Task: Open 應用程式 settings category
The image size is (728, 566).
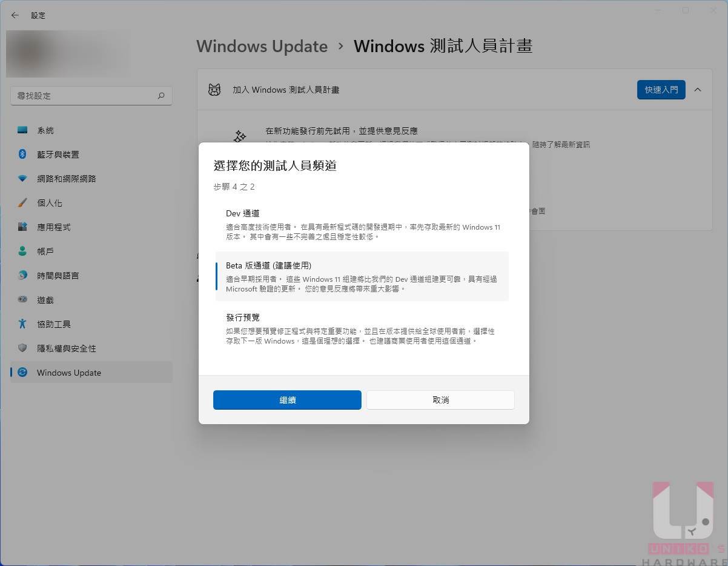Action: (x=91, y=227)
